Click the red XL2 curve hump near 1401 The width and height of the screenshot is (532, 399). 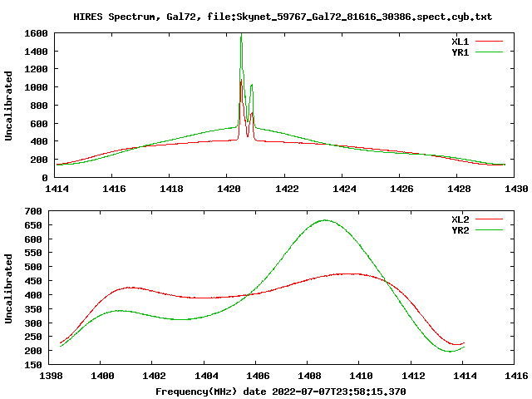(131, 288)
